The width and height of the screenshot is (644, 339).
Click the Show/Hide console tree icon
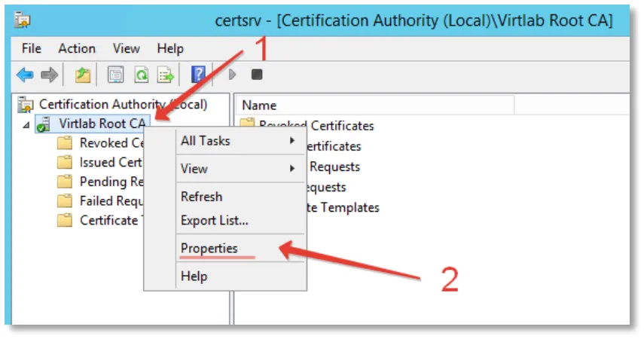115,75
